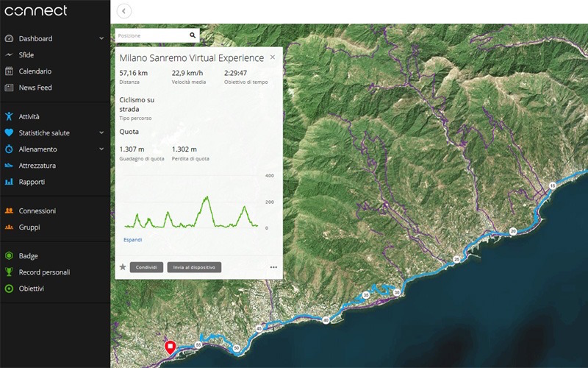Click the 1.302 m elevation loss value

[x=184, y=149]
